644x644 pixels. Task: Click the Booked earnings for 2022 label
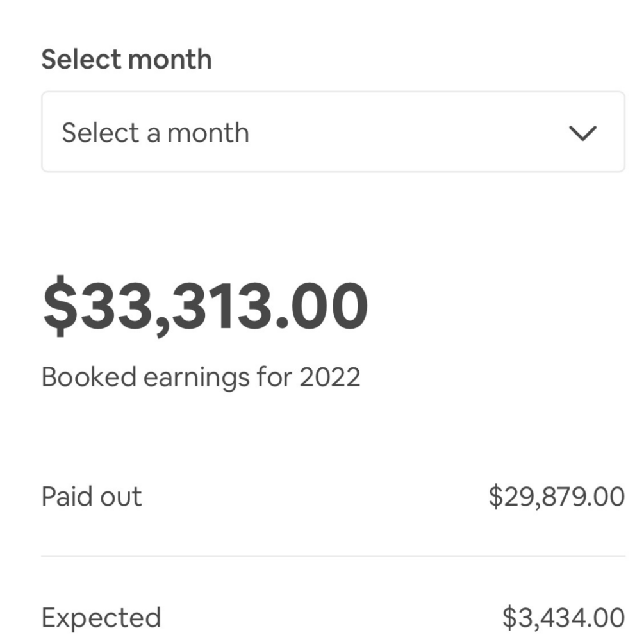coord(202,377)
